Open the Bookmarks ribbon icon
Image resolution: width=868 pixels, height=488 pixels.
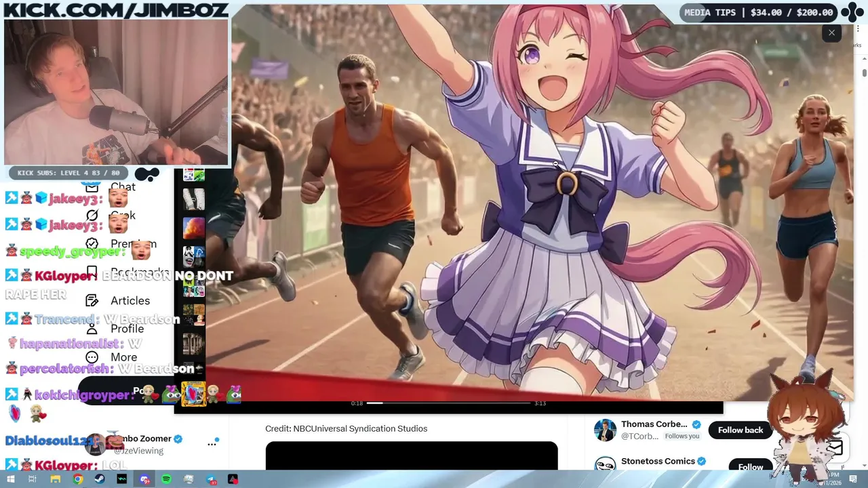coord(92,272)
